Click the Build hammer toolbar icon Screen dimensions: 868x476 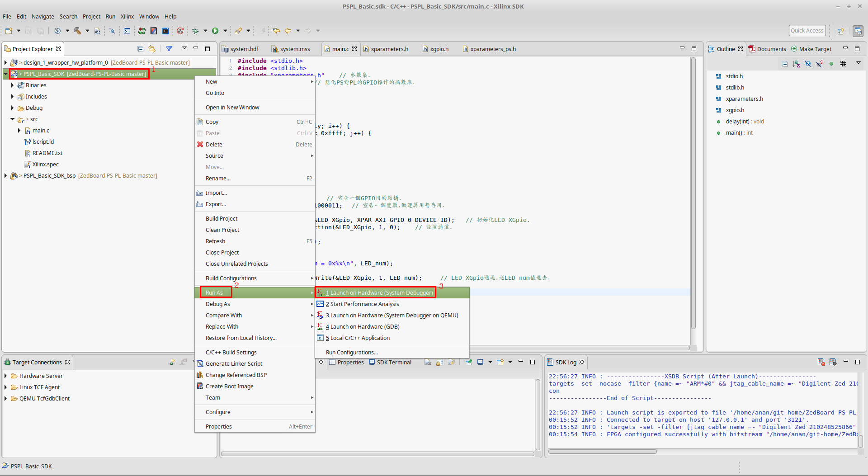tap(77, 31)
